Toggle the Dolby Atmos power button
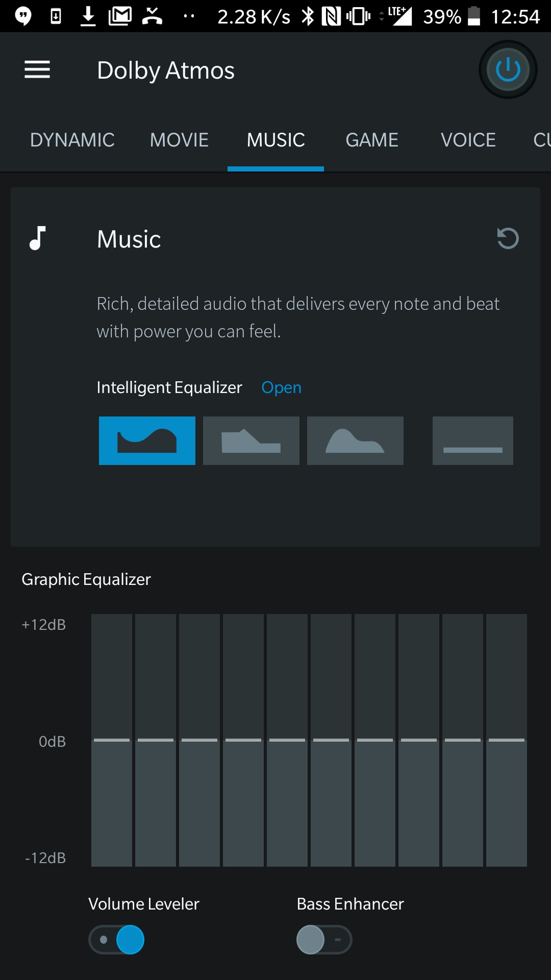 tap(508, 70)
